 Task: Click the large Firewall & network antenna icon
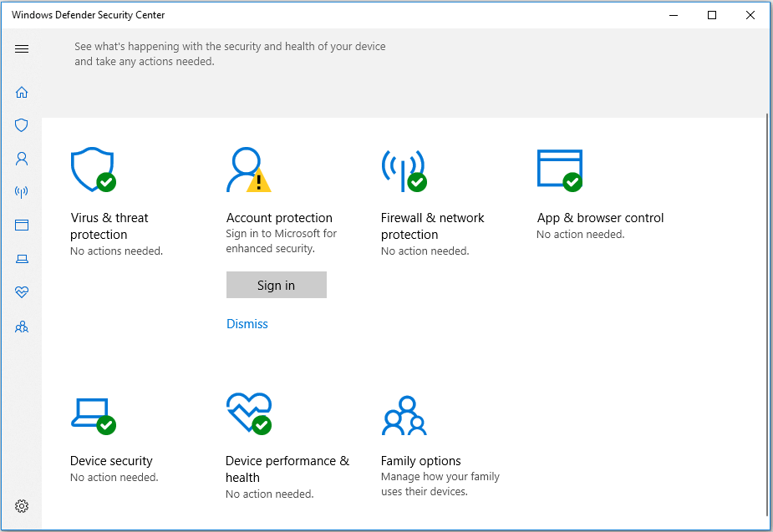[404, 170]
